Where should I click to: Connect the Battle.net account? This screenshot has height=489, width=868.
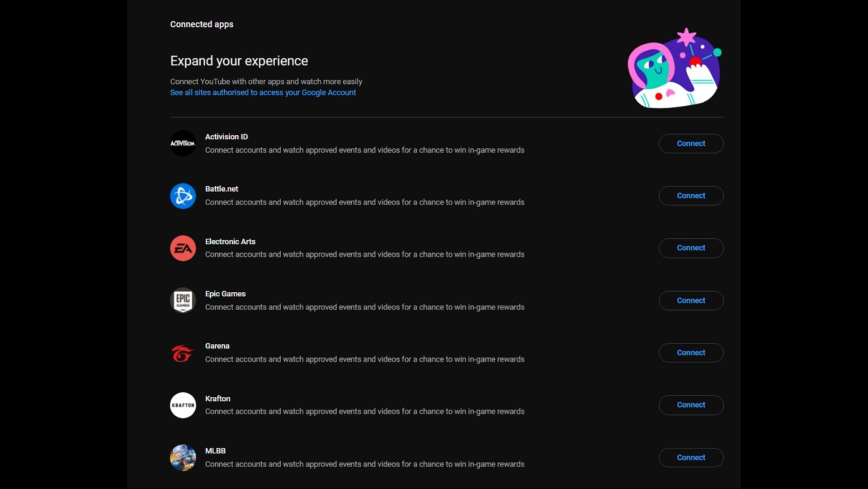coord(691,195)
